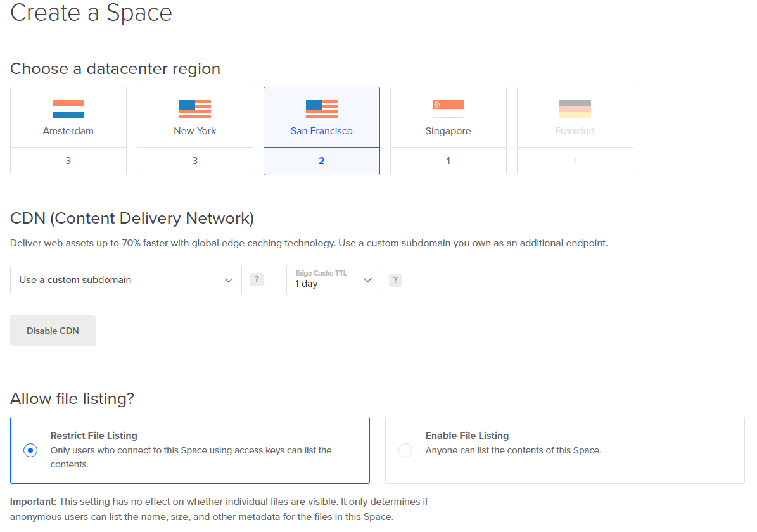
Task: Select San Francisco datacenter number 2
Action: (x=322, y=161)
